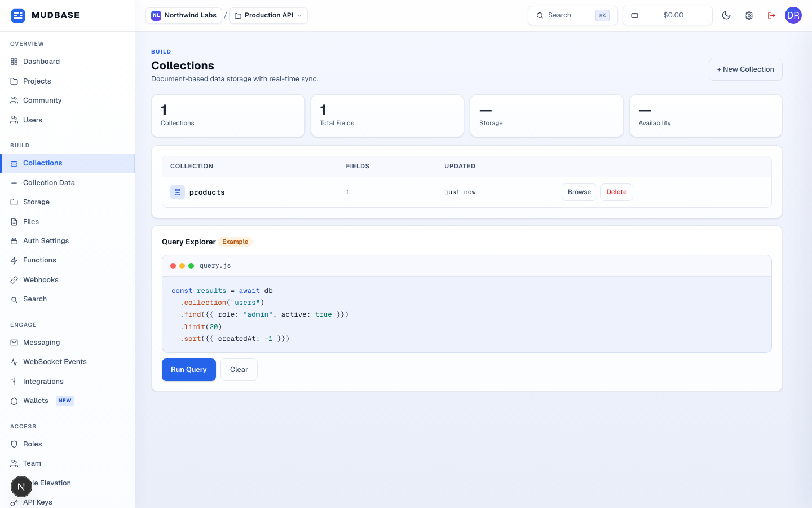Click the Files document icon
The image size is (812, 508).
pyautogui.click(x=14, y=222)
